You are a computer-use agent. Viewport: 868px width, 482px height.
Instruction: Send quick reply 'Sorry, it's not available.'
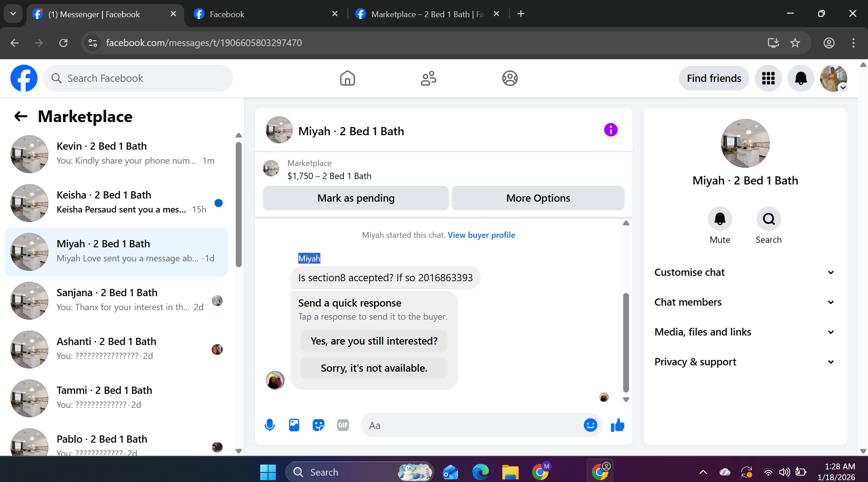[374, 368]
